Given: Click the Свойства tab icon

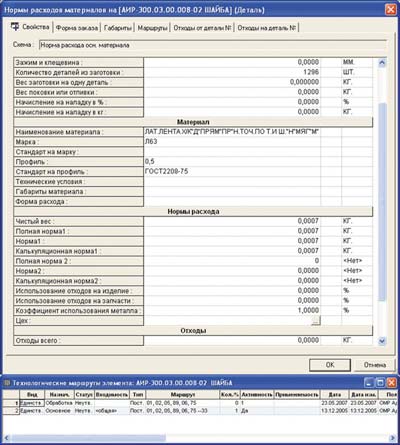Looking at the screenshot, I should click(x=15, y=27).
